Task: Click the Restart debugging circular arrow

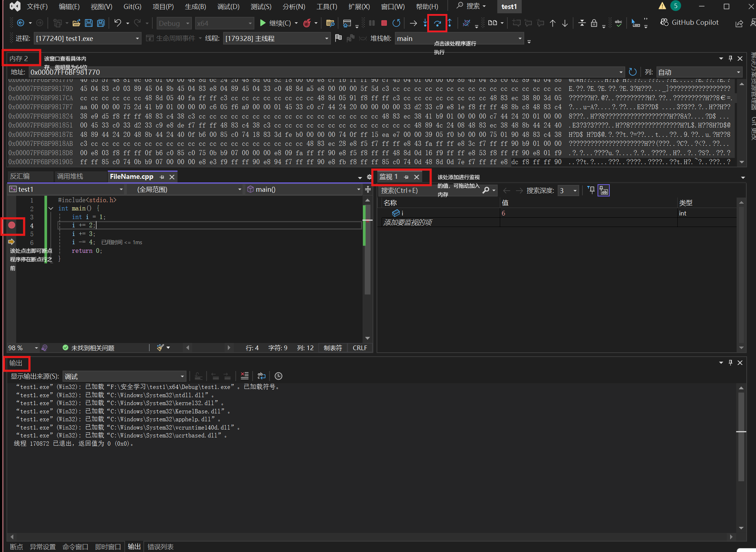Action: coord(396,23)
